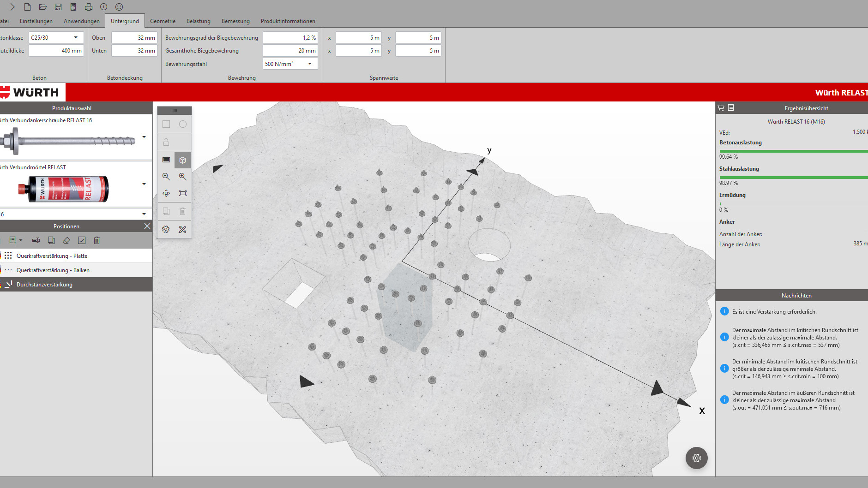Viewport: 868px width, 488px height.
Task: Click the shopping cart icon
Action: click(721, 108)
